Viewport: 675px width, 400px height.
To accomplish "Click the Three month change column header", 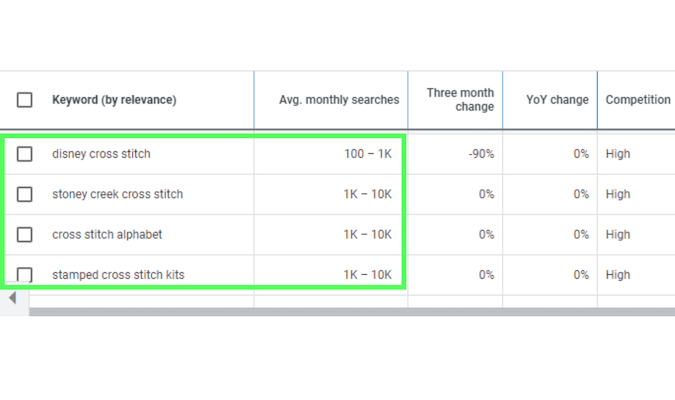I will (460, 100).
